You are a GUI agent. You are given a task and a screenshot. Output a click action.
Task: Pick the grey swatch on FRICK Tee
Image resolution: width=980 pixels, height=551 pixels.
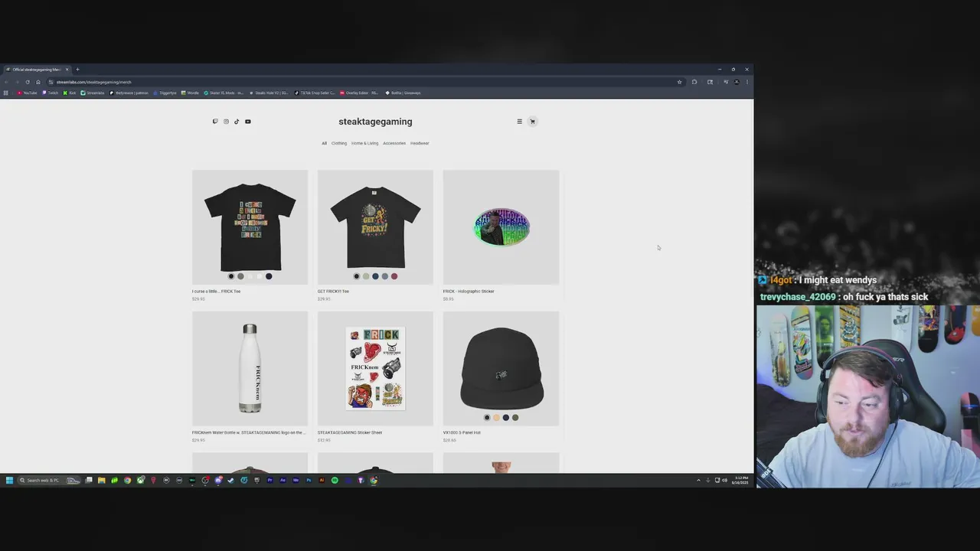pyautogui.click(x=240, y=276)
